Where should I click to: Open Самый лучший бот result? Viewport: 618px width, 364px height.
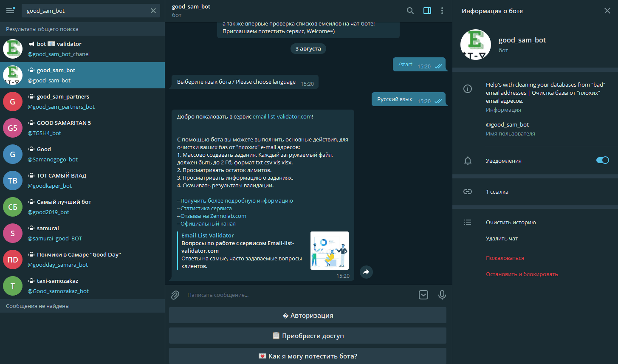[x=82, y=207]
